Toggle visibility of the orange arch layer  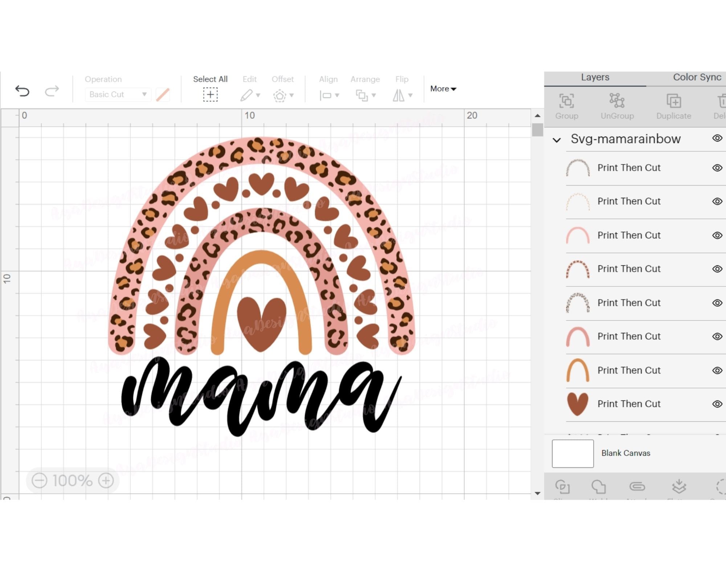pos(717,370)
